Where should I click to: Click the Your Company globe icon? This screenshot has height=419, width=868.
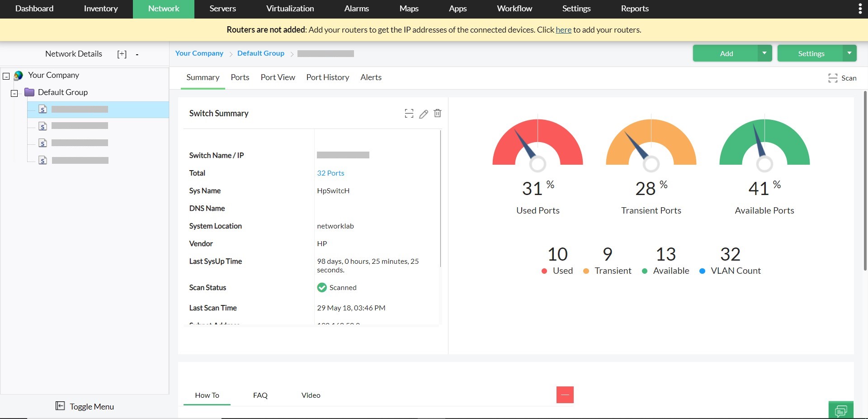(x=19, y=75)
